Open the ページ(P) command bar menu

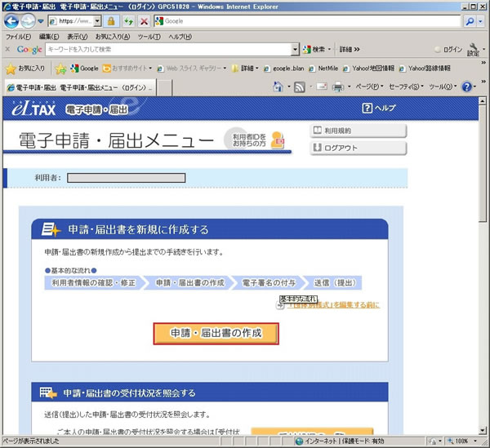369,86
